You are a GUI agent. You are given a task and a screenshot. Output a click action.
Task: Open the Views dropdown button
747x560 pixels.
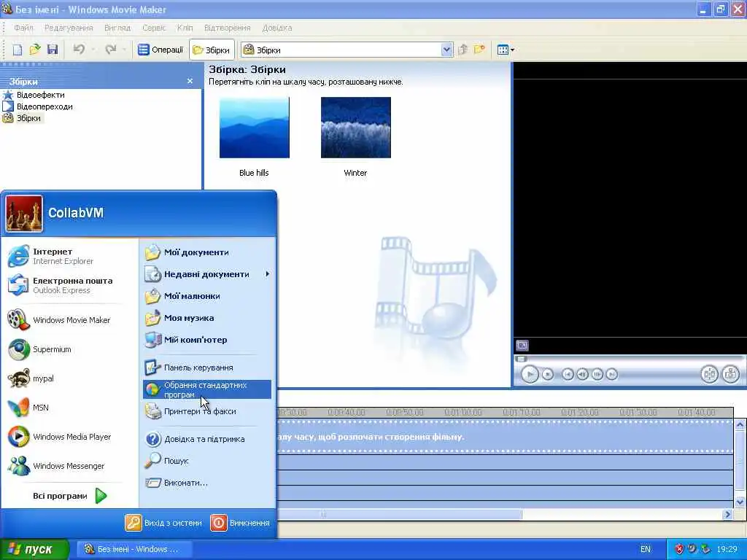point(506,50)
